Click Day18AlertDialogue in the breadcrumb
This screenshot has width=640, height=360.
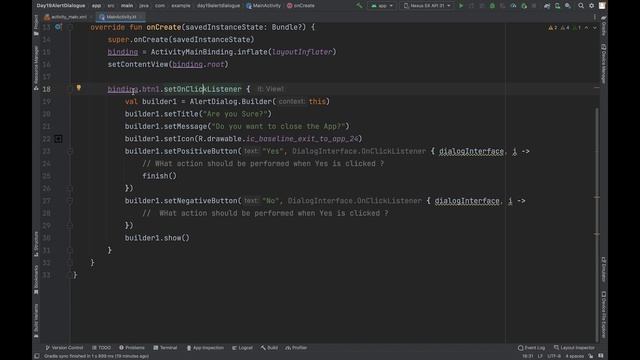(x=61, y=6)
